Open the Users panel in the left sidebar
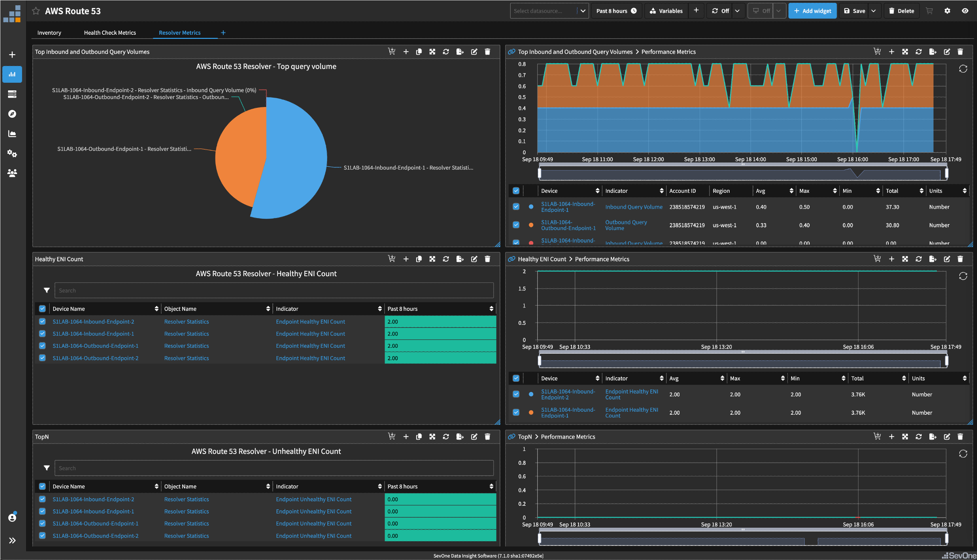Screen dimensions: 977x560 [12, 173]
